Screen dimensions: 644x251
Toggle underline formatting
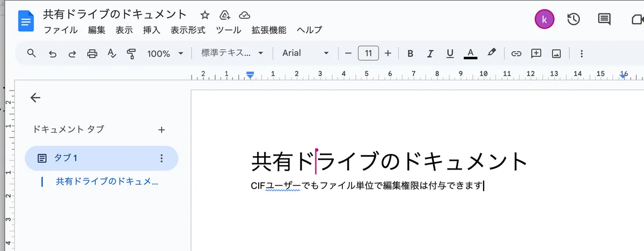(450, 54)
